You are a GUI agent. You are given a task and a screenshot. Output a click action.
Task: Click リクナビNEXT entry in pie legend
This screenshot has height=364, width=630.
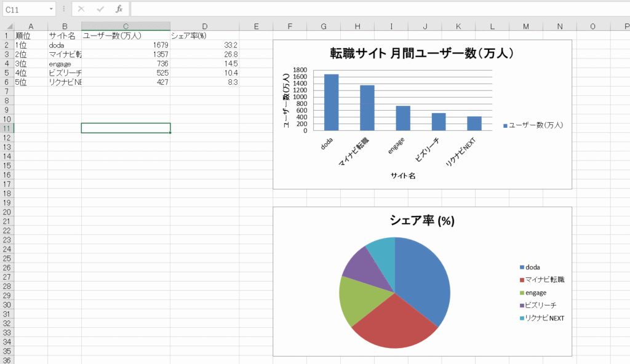point(542,318)
